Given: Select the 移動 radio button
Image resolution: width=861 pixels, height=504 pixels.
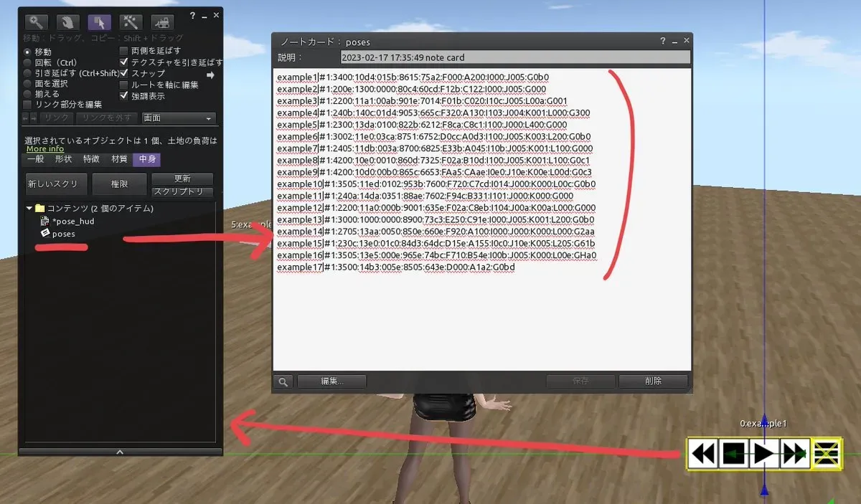Looking at the screenshot, I should click(28, 52).
